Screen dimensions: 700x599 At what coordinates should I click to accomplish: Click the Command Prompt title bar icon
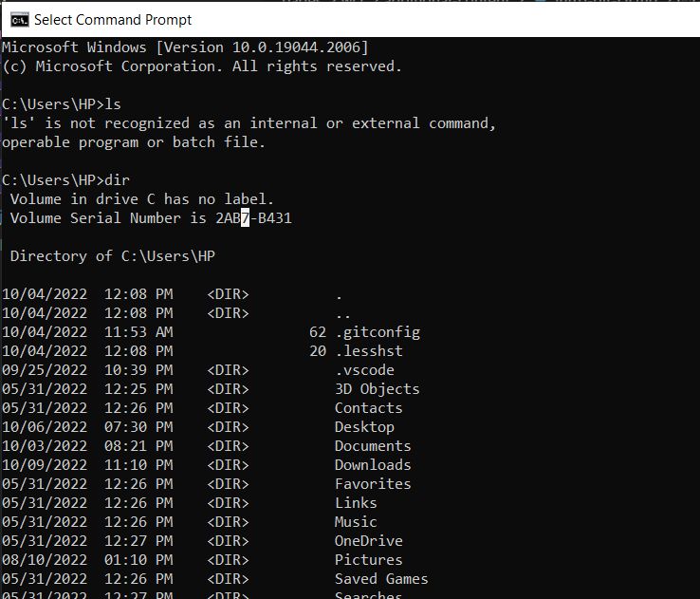coord(20,20)
